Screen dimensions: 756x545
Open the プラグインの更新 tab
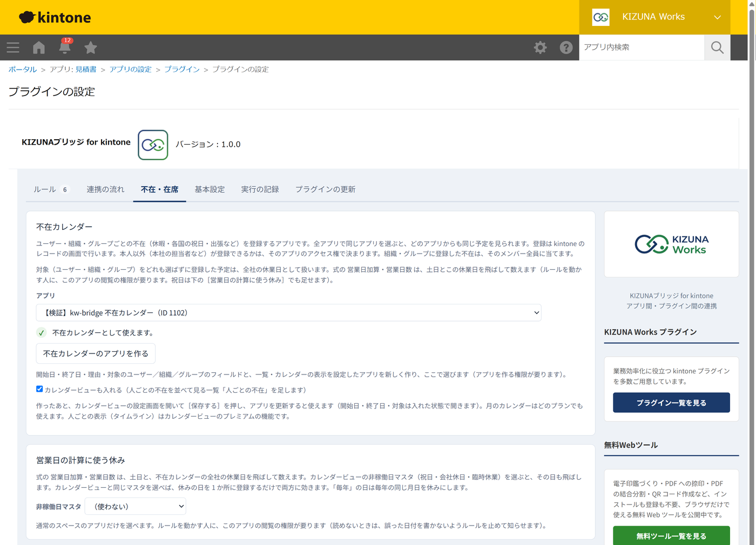[x=325, y=189]
